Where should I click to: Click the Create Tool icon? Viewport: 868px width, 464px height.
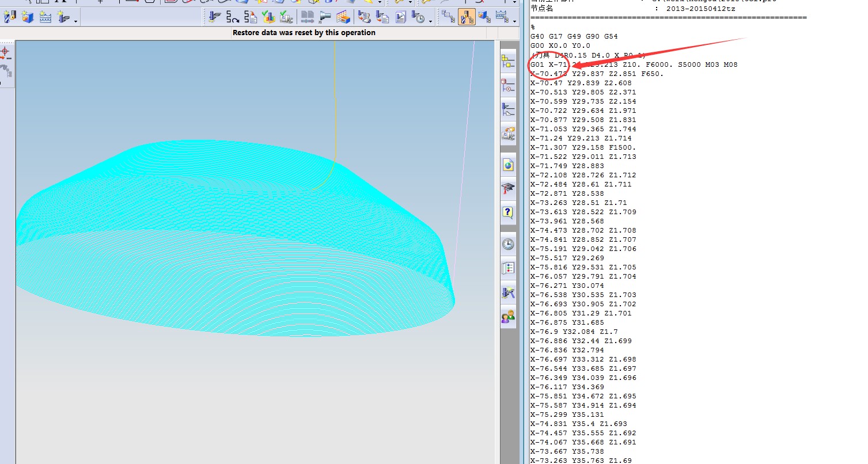pos(9,17)
